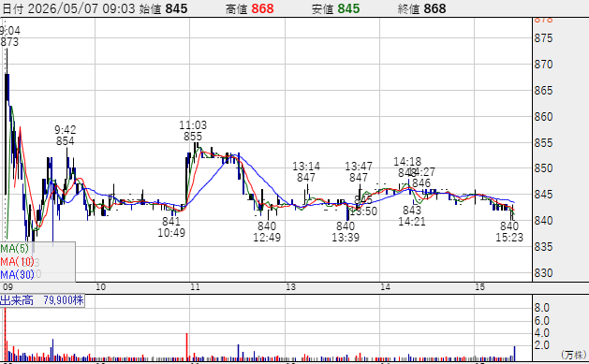
Task: Click the MA(5) legend entry
Action: pyautogui.click(x=14, y=248)
